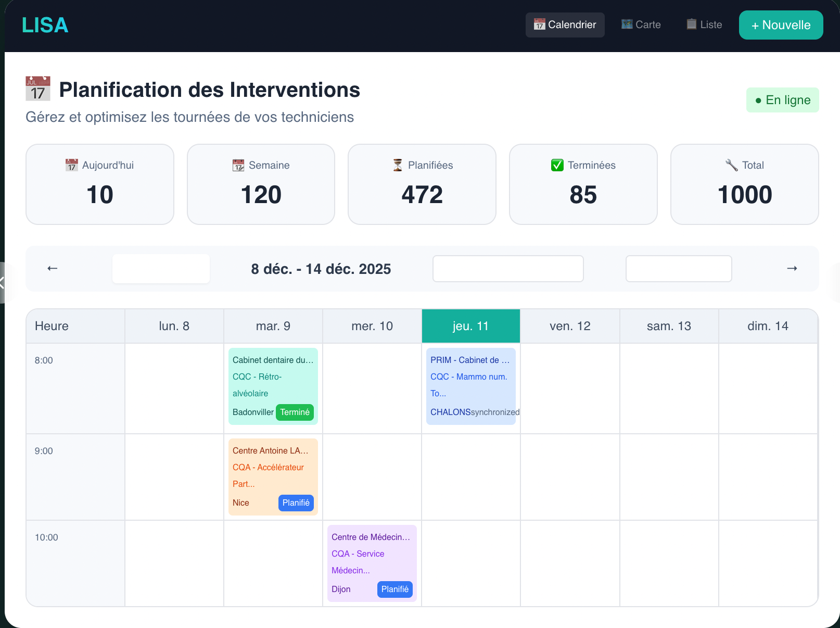
Task: Click the wrench icon on the Total card
Action: (731, 165)
